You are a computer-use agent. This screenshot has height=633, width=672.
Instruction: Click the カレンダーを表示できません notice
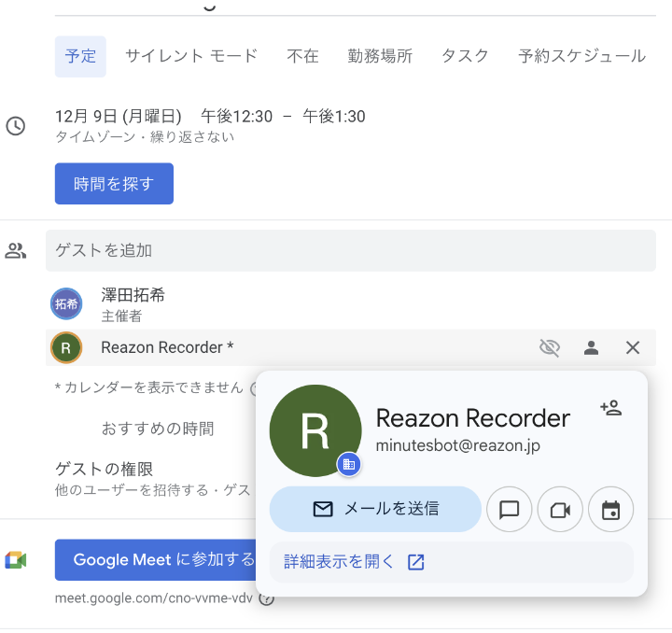[x=149, y=387]
